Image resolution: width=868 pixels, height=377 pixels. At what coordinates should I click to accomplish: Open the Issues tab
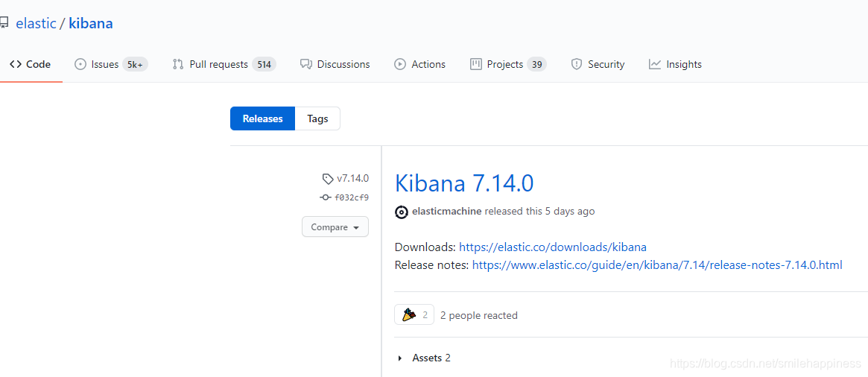111,64
